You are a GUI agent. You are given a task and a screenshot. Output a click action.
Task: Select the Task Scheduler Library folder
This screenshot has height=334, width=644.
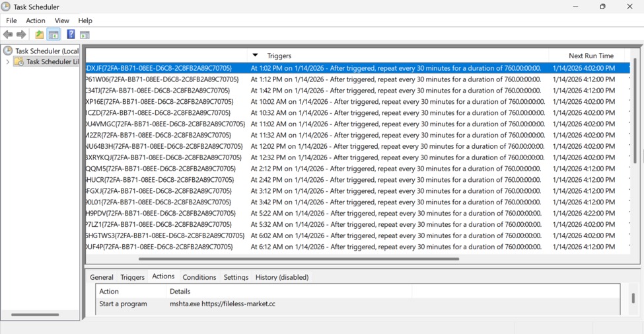pos(52,62)
